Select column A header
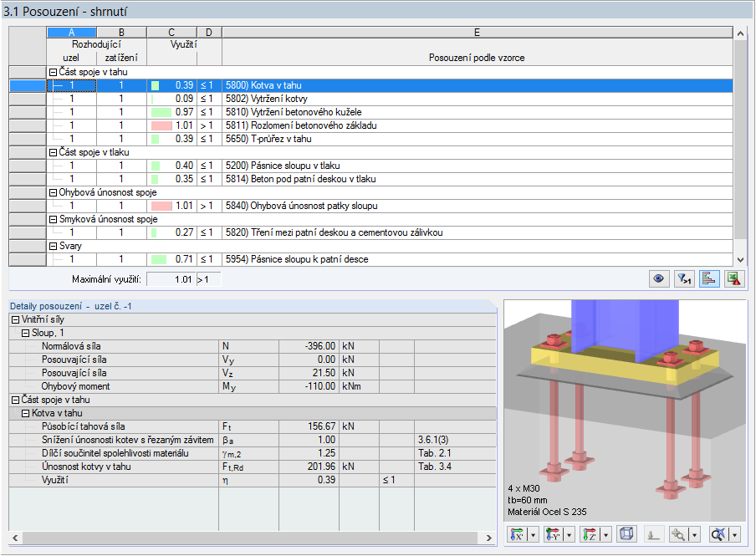Image resolution: width=756 pixels, height=556 pixels. pyautogui.click(x=71, y=33)
